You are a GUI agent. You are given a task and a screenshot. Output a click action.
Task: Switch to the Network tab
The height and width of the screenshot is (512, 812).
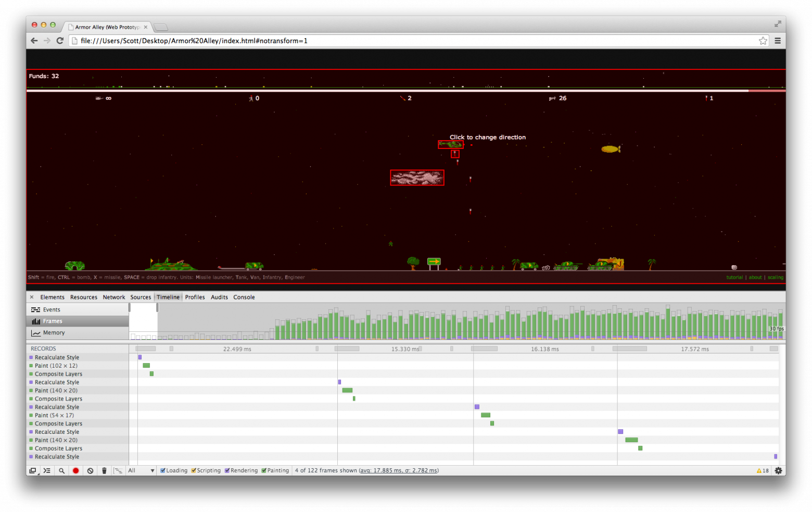pos(114,297)
